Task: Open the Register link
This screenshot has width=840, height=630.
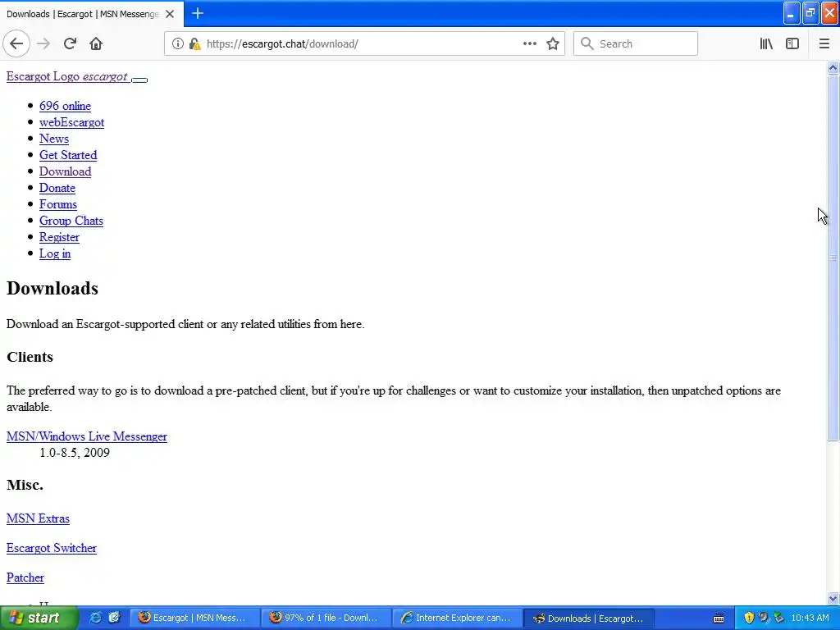Action: [59, 237]
